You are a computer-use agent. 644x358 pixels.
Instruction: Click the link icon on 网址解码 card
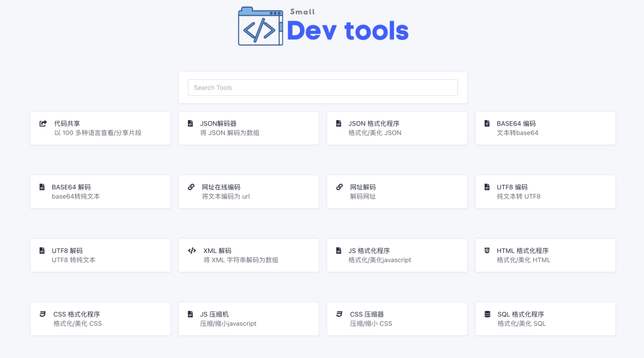pyautogui.click(x=339, y=187)
